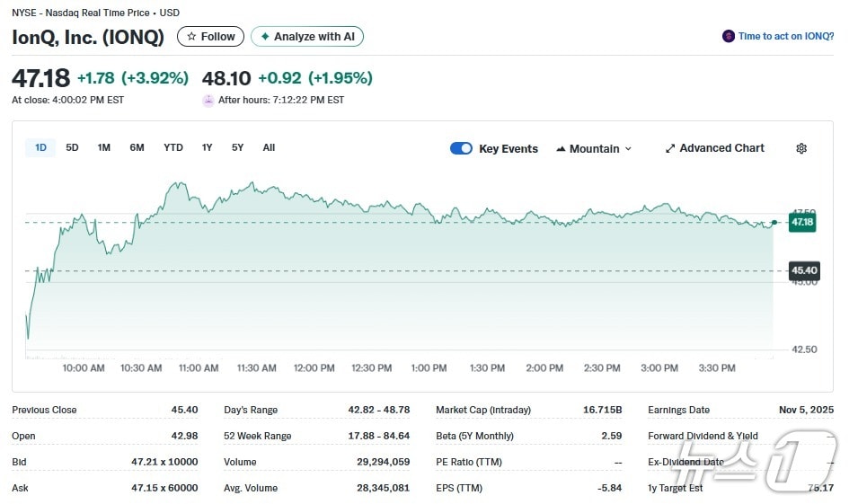
Task: Click the purple Time to act icon
Action: [728, 37]
